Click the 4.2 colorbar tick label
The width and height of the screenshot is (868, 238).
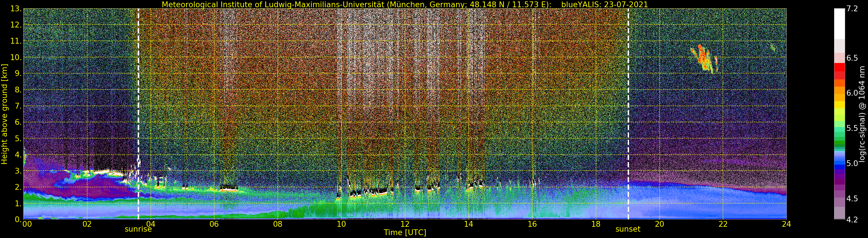click(x=852, y=220)
